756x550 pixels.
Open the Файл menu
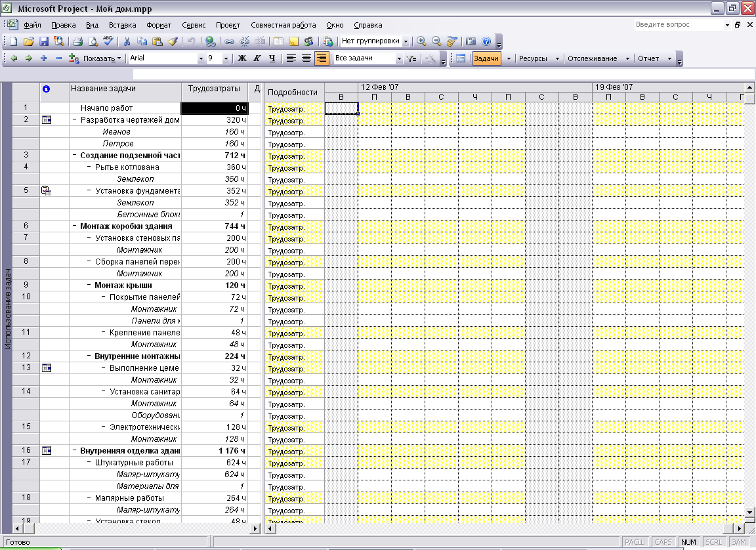point(32,25)
